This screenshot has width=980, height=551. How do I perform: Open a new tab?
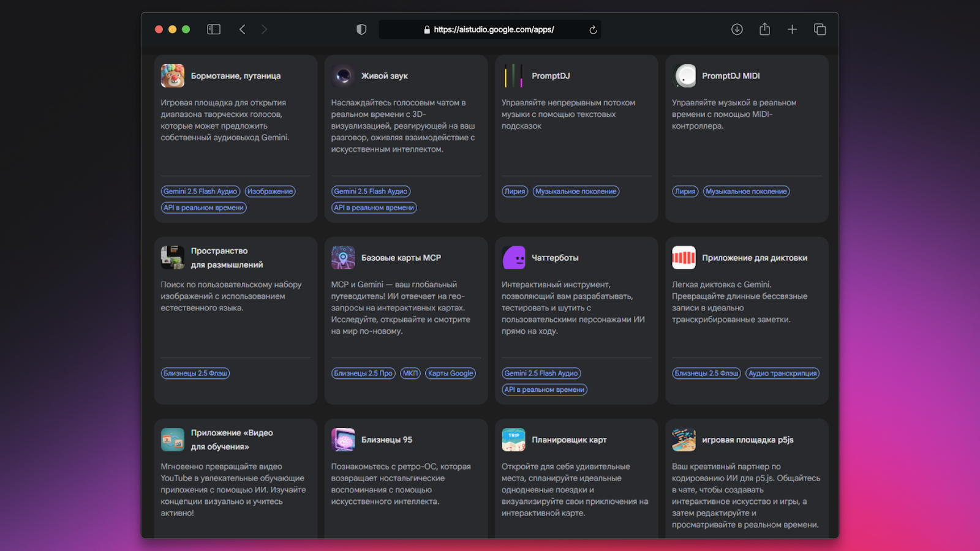point(792,29)
